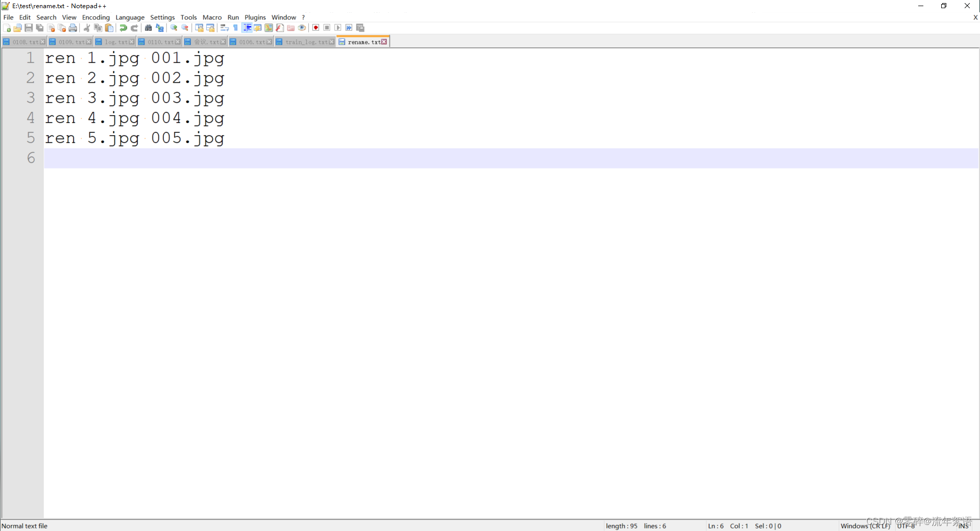Copy selection with Copy icon

(x=98, y=28)
